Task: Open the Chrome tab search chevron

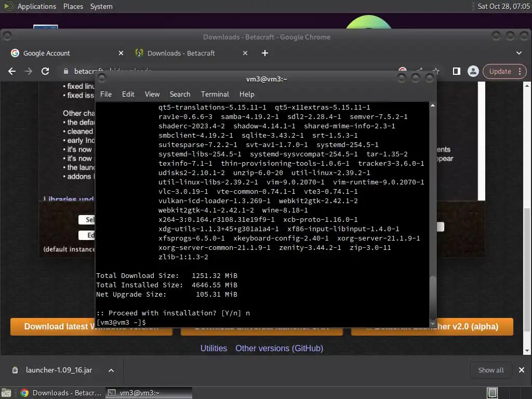Action: tap(519, 54)
